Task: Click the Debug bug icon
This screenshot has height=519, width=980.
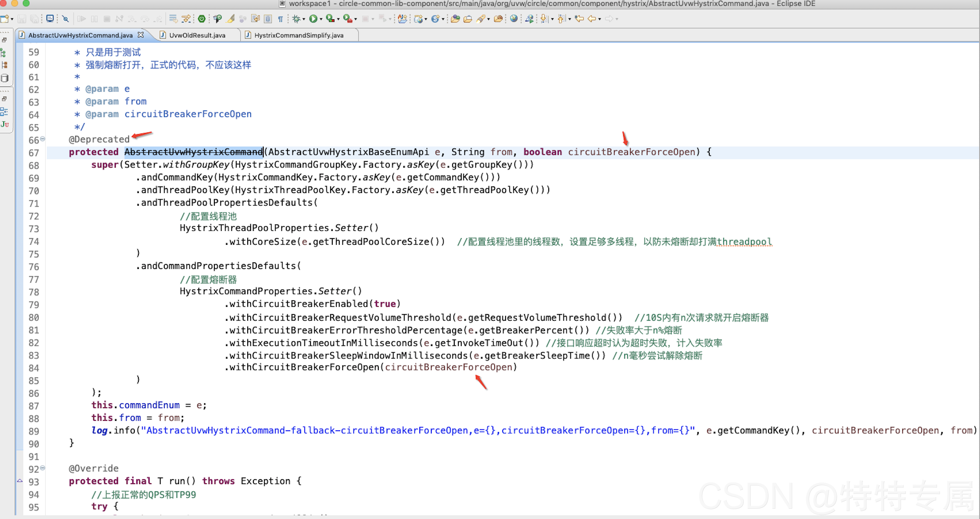Action: [296, 18]
